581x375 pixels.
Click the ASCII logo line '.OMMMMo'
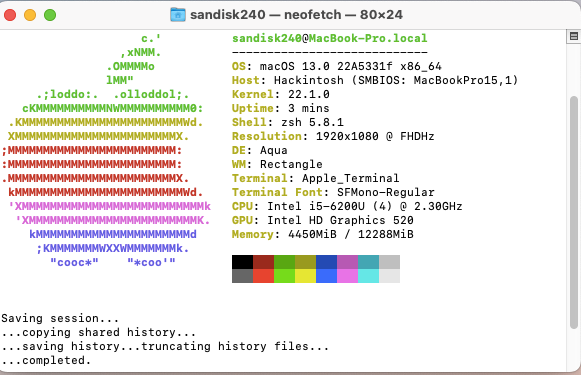[130, 66]
